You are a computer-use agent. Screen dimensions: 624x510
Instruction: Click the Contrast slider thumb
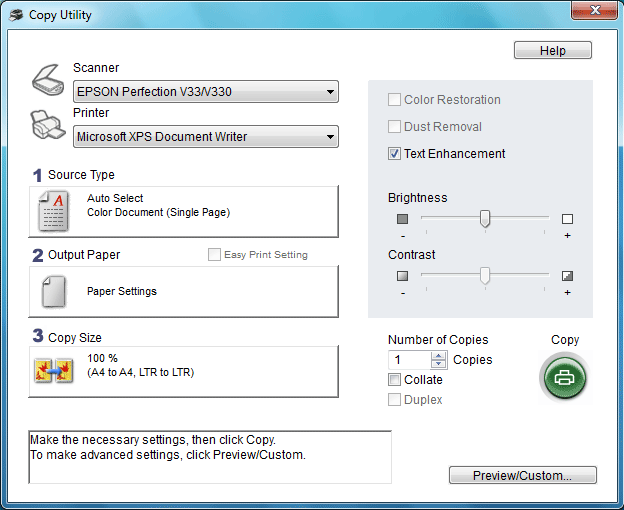coord(485,276)
